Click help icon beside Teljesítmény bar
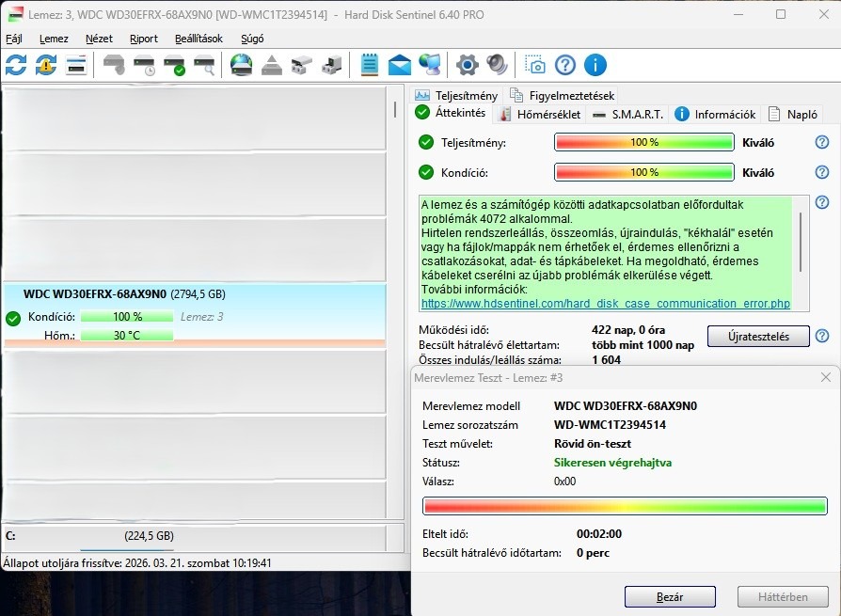 point(821,142)
